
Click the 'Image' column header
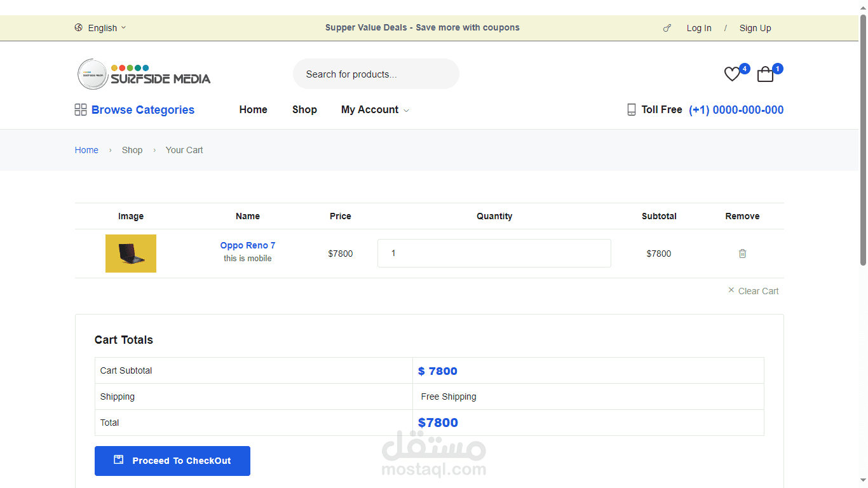click(x=131, y=216)
